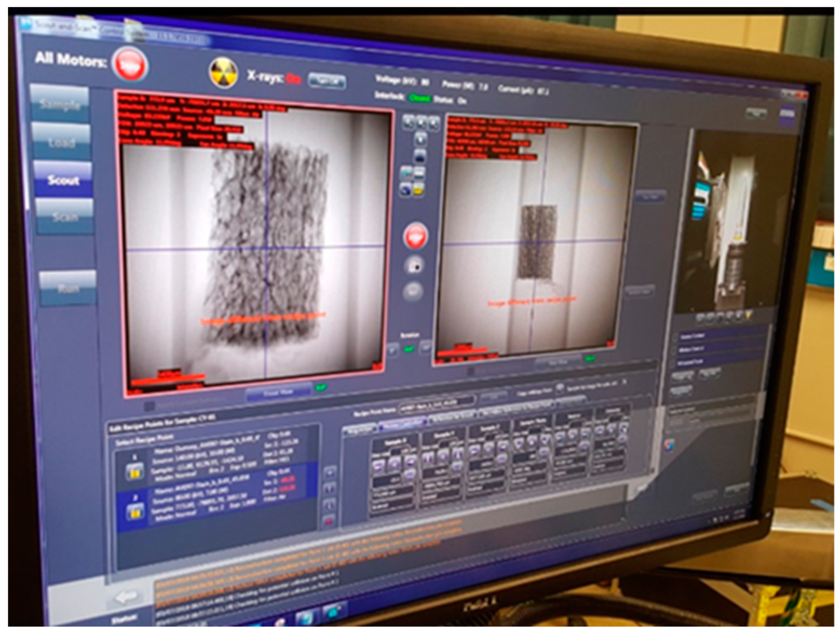Click the large back arrow at bottom left
Screen dimensions: 840x635
point(127,597)
